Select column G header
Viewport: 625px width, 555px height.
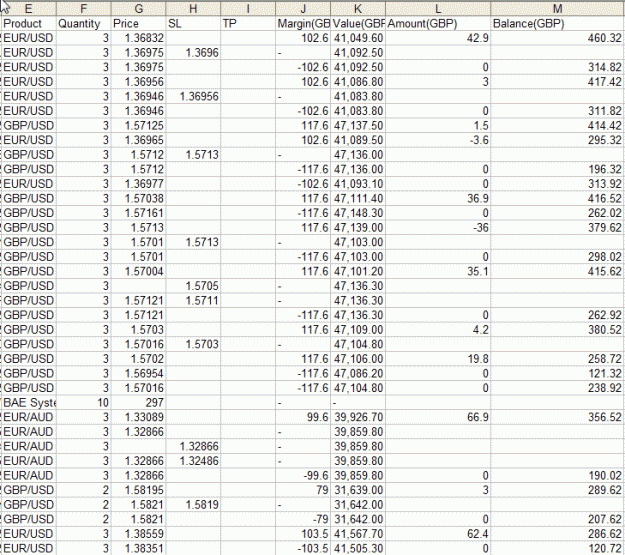pyautogui.click(x=138, y=8)
